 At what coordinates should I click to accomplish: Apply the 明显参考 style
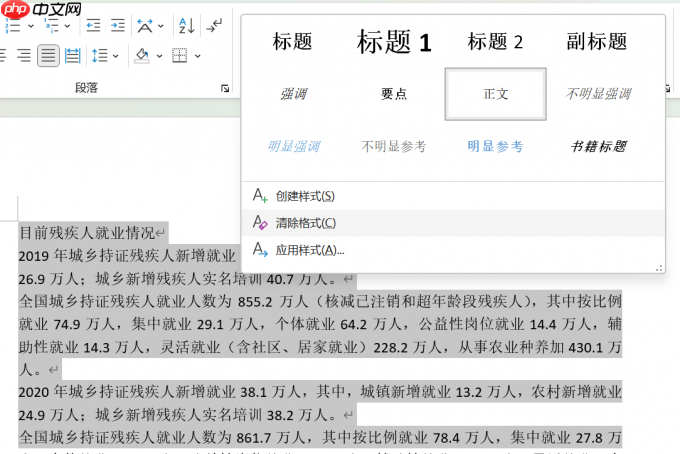495,146
